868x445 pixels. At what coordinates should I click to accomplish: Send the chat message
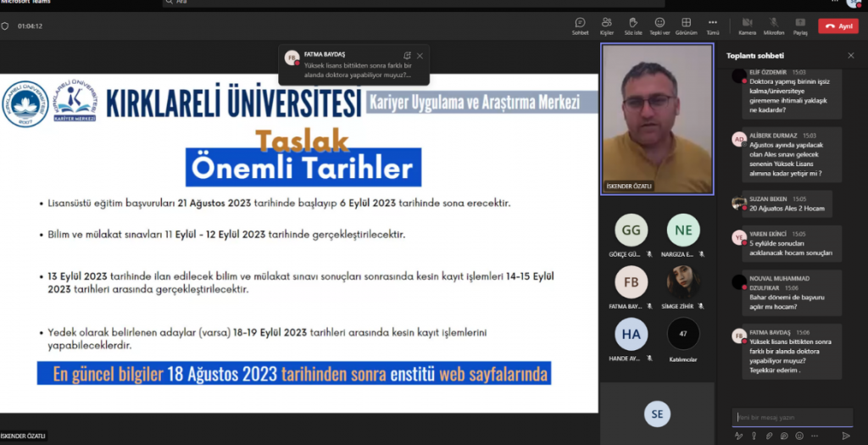[x=846, y=437]
